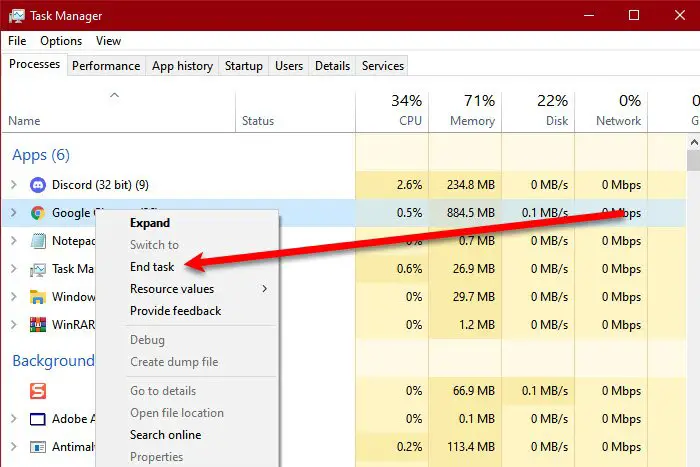Open the Options menu
The width and height of the screenshot is (700, 467).
61,41
